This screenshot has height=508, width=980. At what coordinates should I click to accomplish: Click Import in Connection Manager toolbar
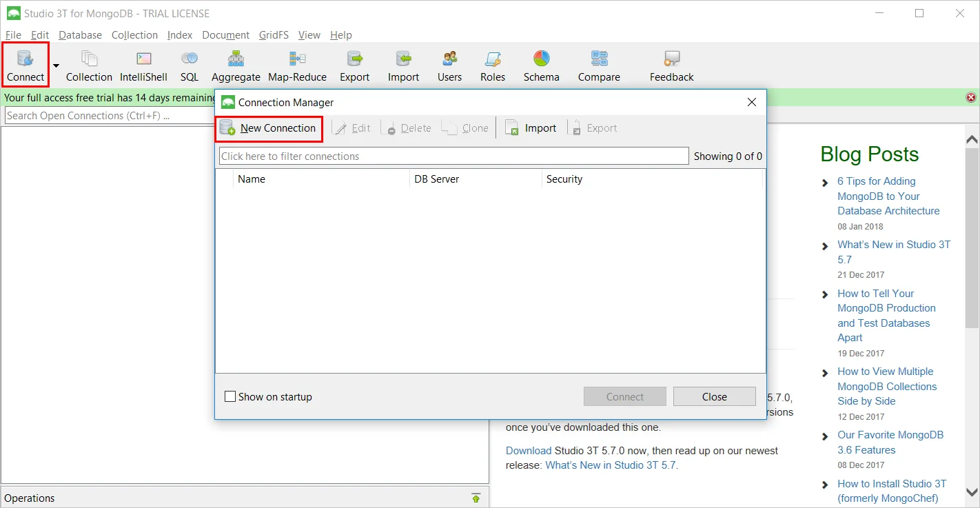(x=530, y=128)
